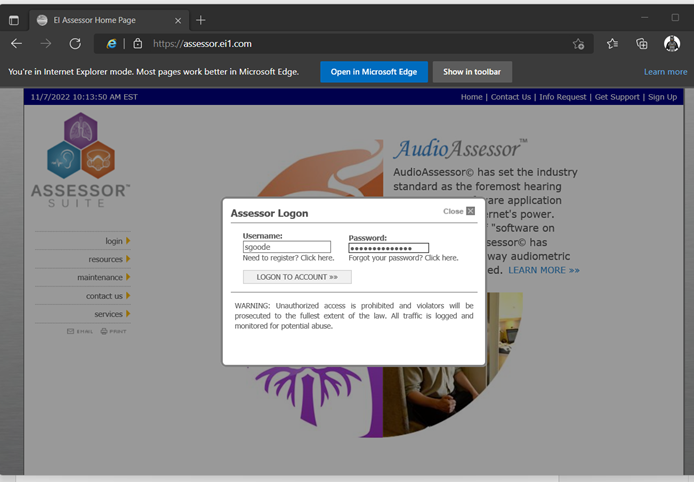Image resolution: width=694 pixels, height=482 pixels.
Task: Expand the contact us sidebar arrow
Action: pos(128,296)
